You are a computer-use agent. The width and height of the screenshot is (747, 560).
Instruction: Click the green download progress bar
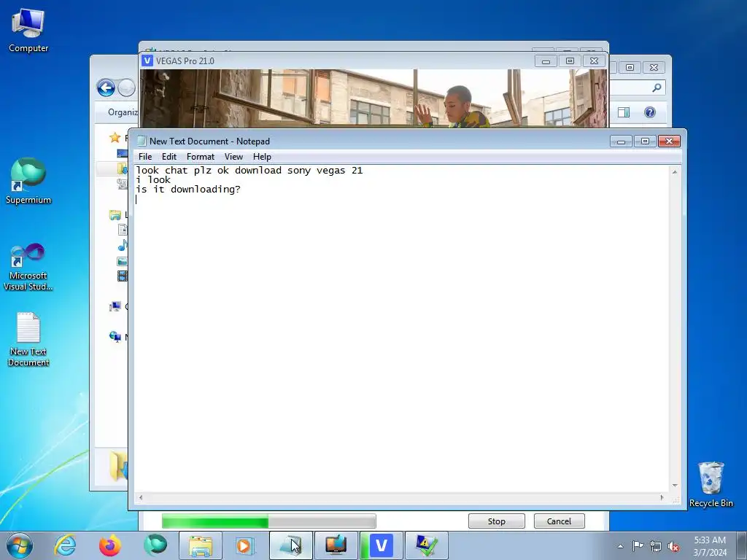tap(268, 521)
